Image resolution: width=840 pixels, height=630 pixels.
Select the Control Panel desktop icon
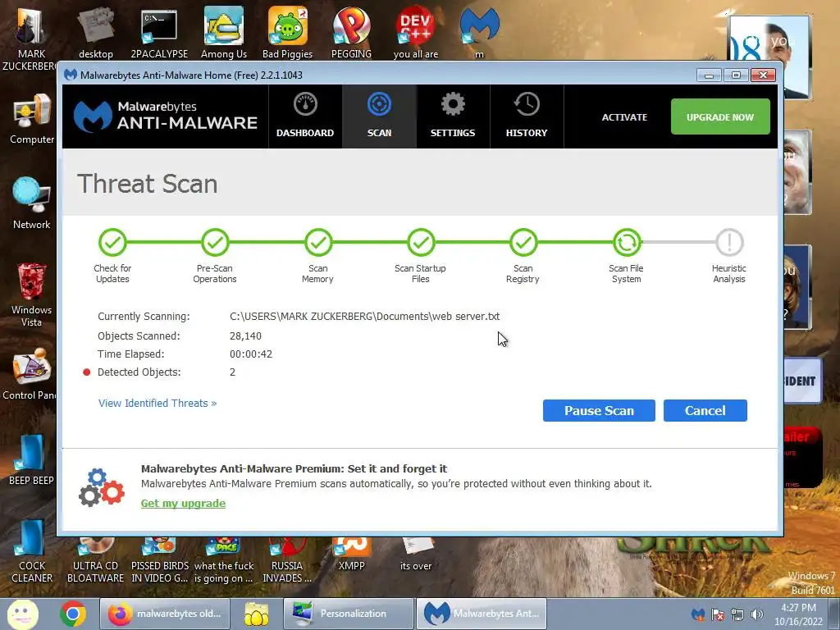[x=30, y=374]
